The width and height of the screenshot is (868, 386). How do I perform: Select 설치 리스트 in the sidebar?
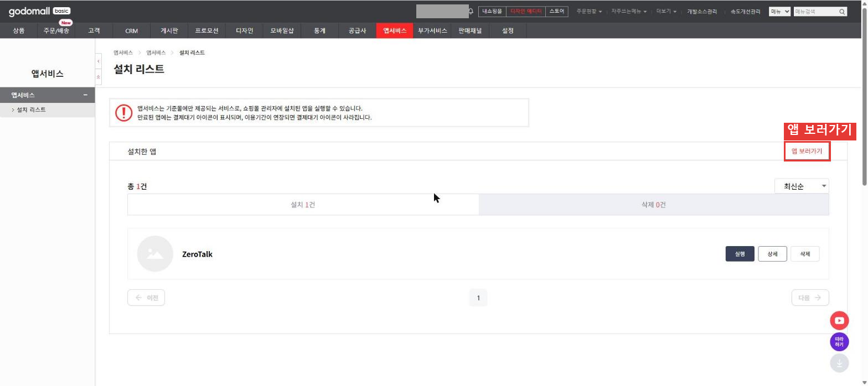(x=48, y=109)
